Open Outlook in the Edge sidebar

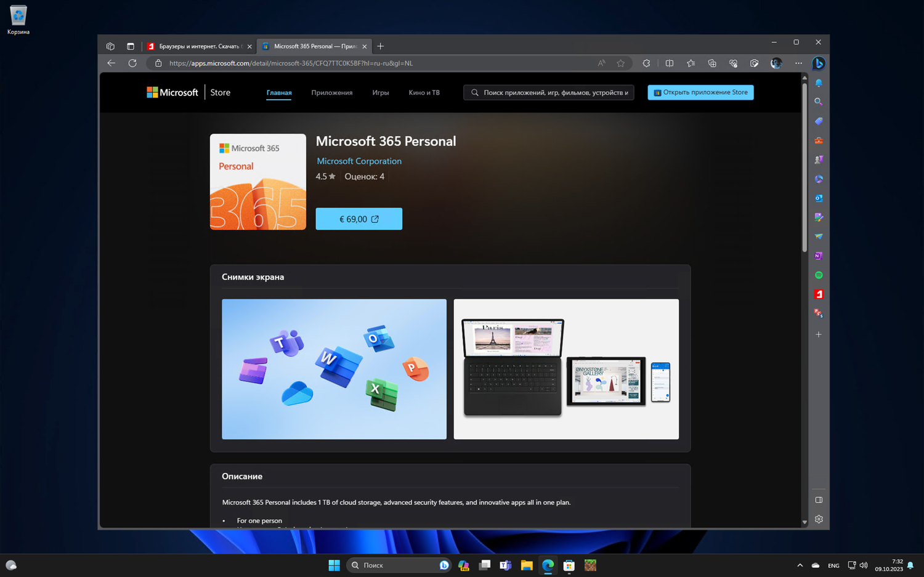[x=819, y=198]
